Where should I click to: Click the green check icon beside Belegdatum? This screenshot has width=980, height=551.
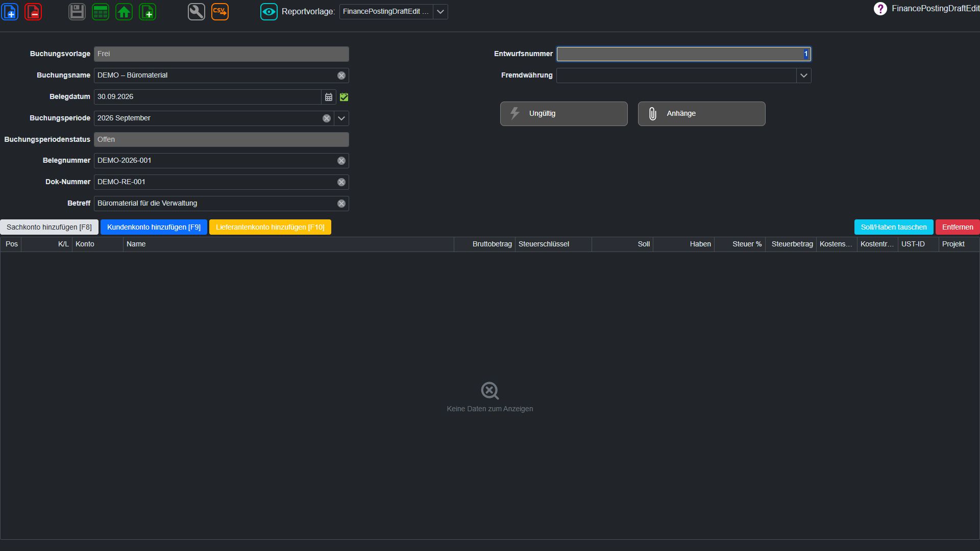[344, 97]
